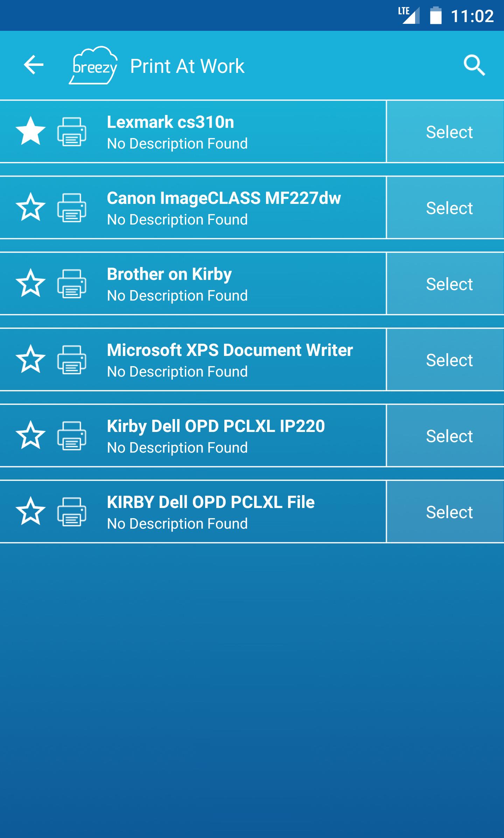504x838 pixels.
Task: Click the Lexmark cs310n printer icon
Action: [x=72, y=132]
